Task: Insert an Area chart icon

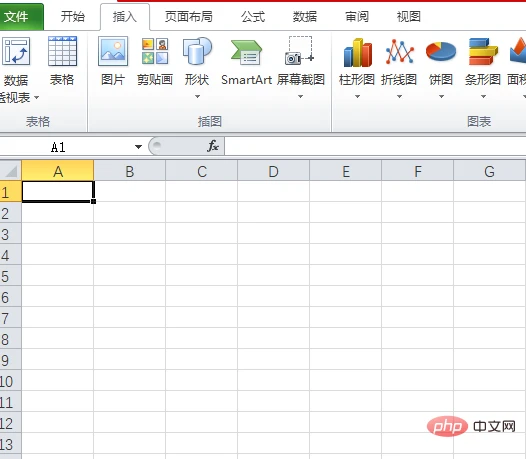Action: click(x=518, y=51)
